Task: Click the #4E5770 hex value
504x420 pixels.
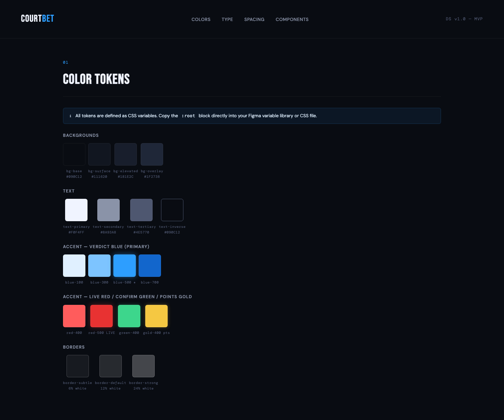Action: [141, 232]
